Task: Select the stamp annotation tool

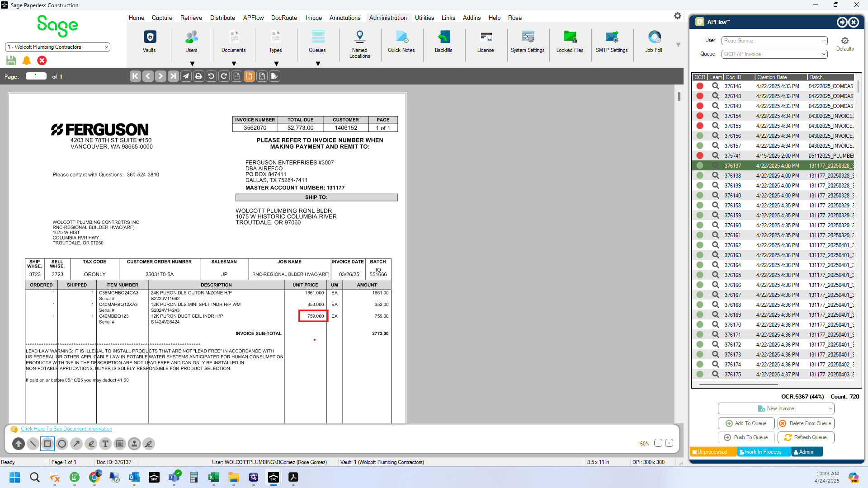Action: pos(134,444)
